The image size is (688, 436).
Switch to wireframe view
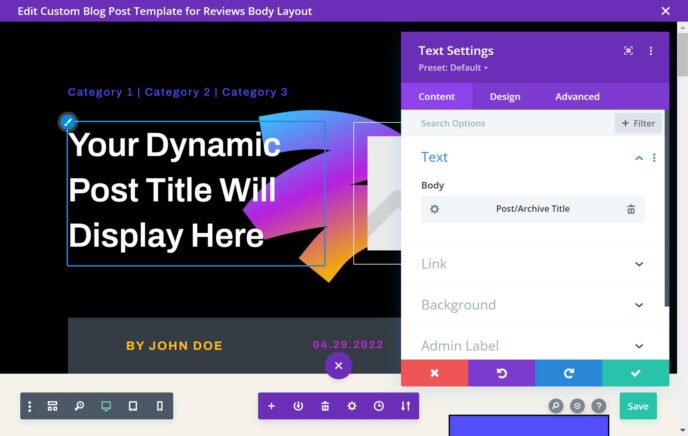point(52,406)
